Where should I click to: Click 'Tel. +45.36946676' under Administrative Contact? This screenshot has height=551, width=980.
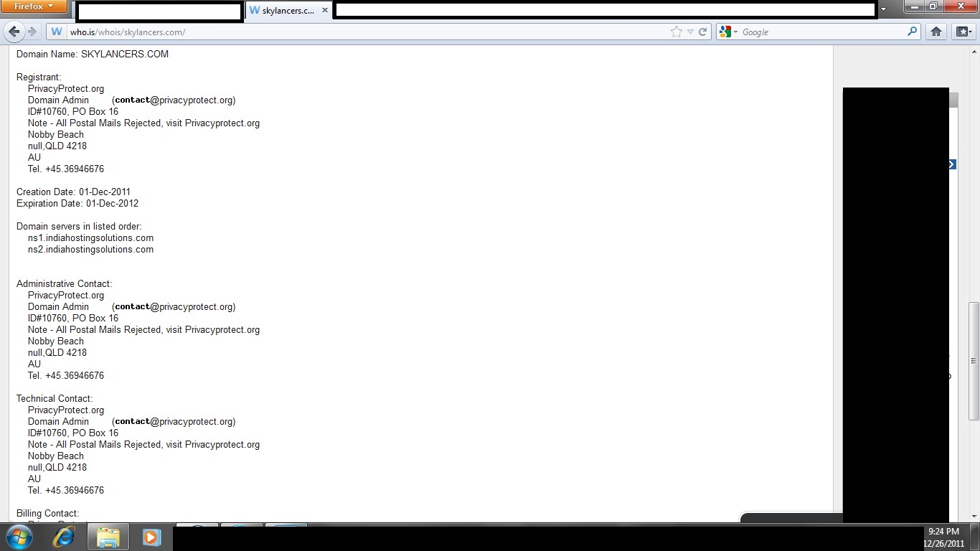[66, 375]
